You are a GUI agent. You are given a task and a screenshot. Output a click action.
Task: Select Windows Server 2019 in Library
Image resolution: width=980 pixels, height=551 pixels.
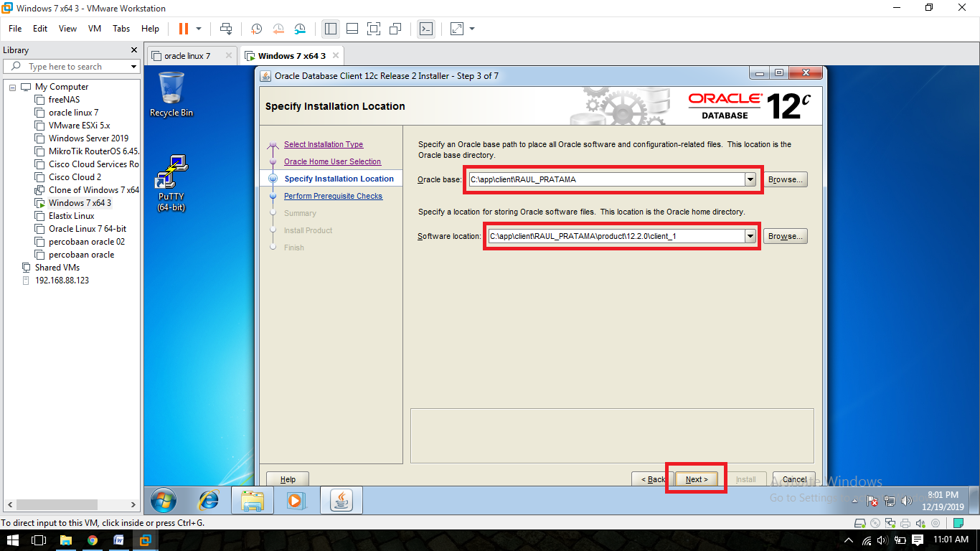pos(88,138)
